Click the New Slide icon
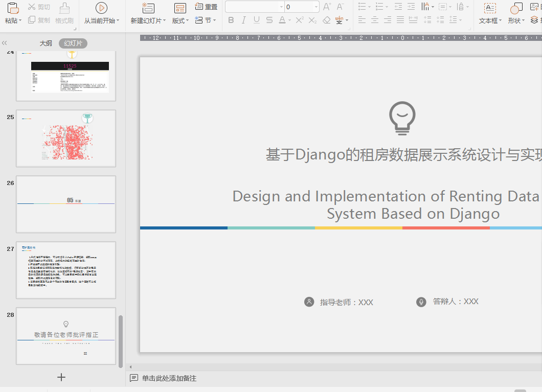This screenshot has height=392, width=542. pos(148,8)
